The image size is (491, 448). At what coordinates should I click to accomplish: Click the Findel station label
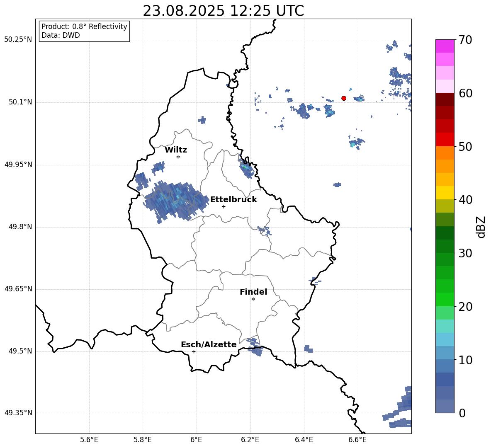coord(253,292)
